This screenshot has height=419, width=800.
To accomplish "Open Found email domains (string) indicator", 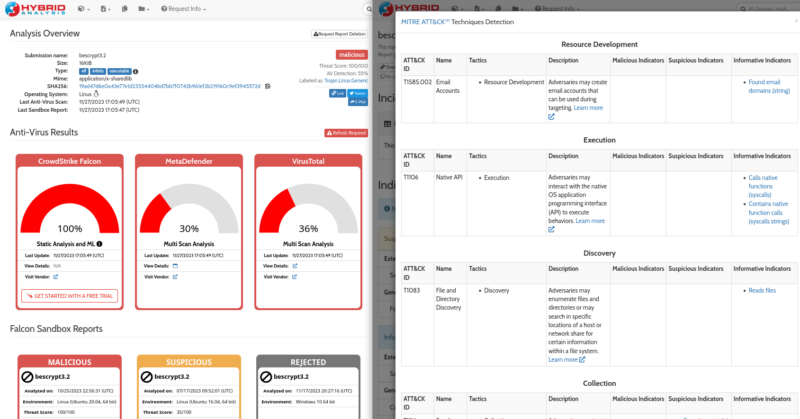I will pyautogui.click(x=769, y=86).
